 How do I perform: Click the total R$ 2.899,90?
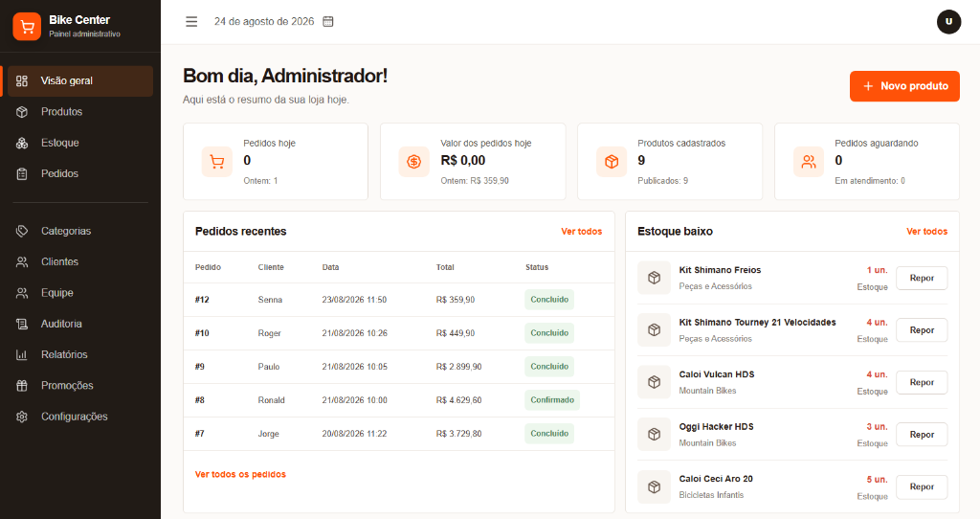click(458, 367)
